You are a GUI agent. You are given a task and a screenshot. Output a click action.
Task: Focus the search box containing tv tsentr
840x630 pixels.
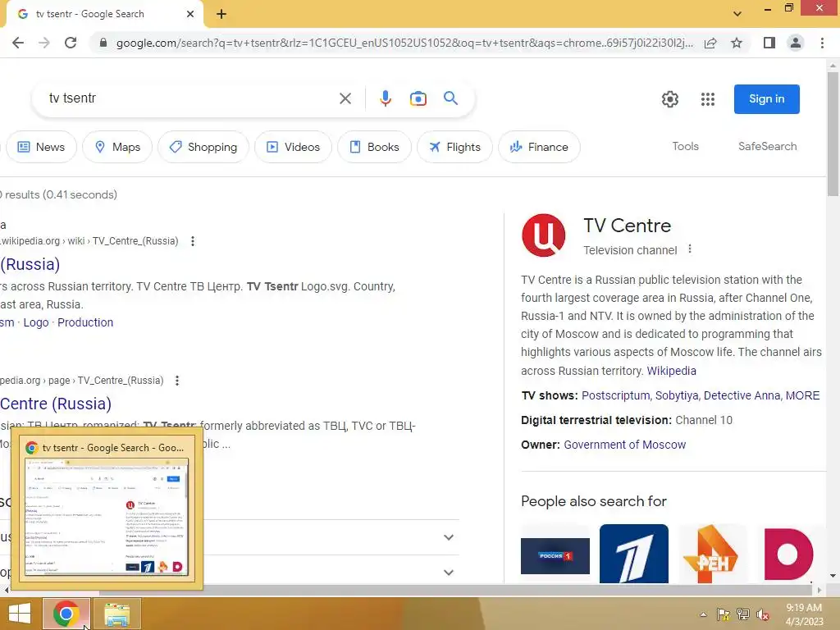(188, 98)
